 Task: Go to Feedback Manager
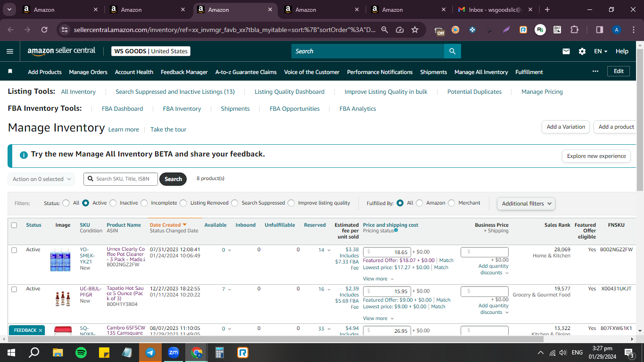[184, 72]
